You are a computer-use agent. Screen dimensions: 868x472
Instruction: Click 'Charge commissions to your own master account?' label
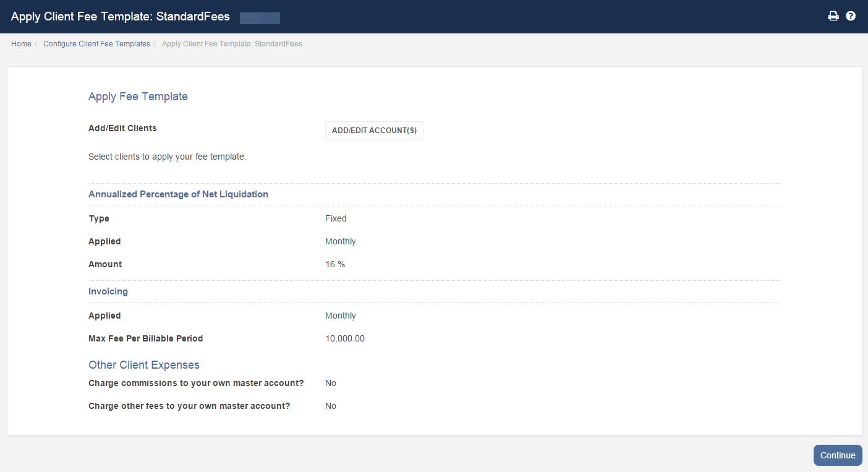coord(196,383)
